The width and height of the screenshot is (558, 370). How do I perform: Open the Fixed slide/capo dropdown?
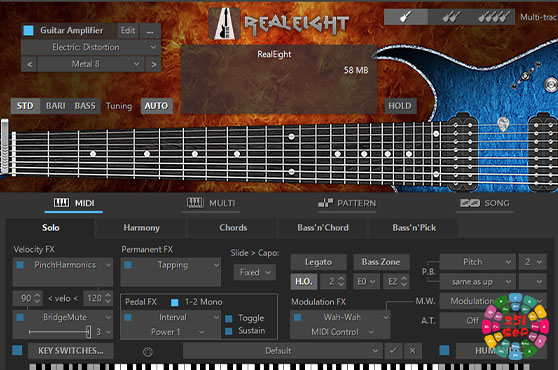[x=255, y=273]
